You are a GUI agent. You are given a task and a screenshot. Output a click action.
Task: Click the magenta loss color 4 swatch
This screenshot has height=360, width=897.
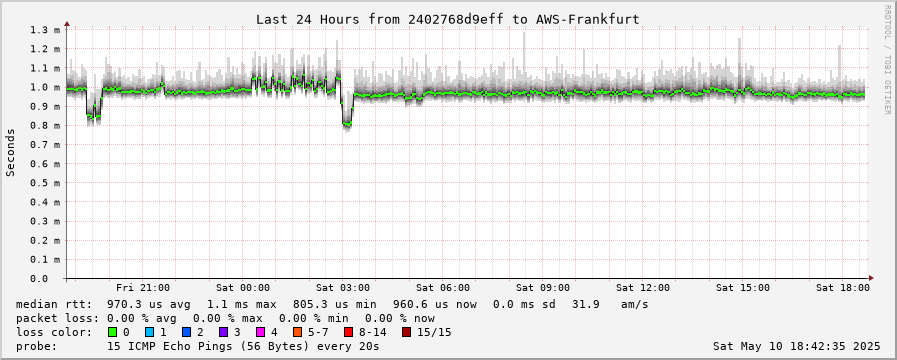(259, 332)
